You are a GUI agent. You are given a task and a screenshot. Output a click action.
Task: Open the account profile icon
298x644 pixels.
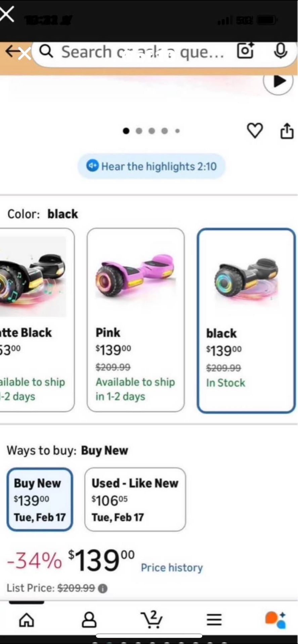pos(89,620)
